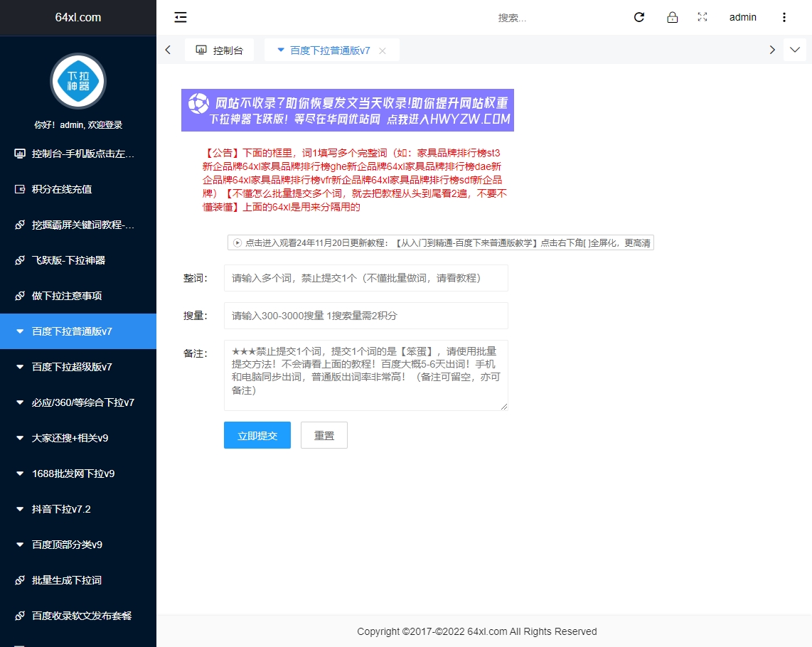This screenshot has height=647, width=812.
Task: Click the 备注 textarea
Action: click(366, 375)
